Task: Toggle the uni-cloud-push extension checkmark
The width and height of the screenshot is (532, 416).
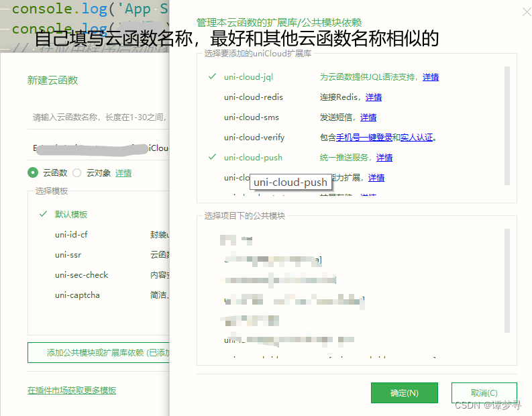Action: click(x=213, y=157)
